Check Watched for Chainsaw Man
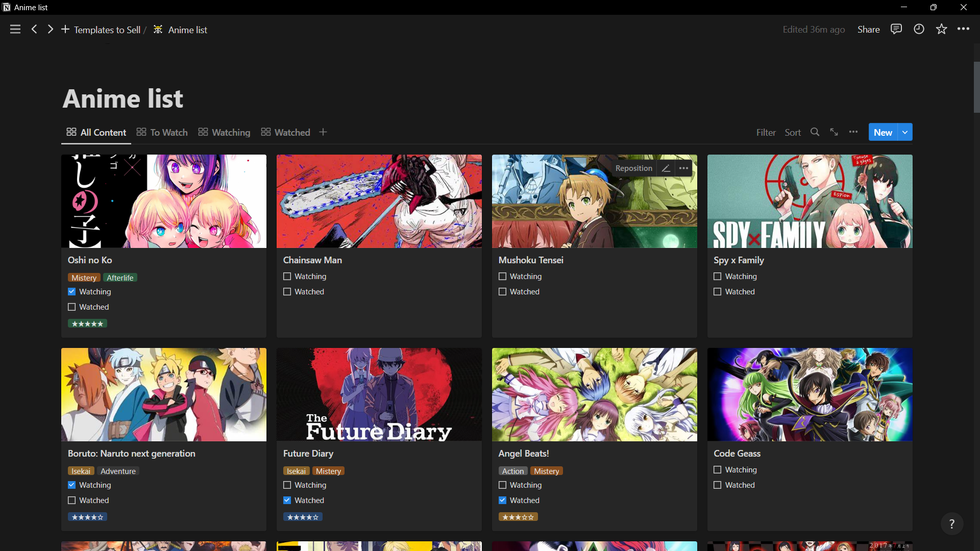Image resolution: width=980 pixels, height=551 pixels. [x=287, y=292]
